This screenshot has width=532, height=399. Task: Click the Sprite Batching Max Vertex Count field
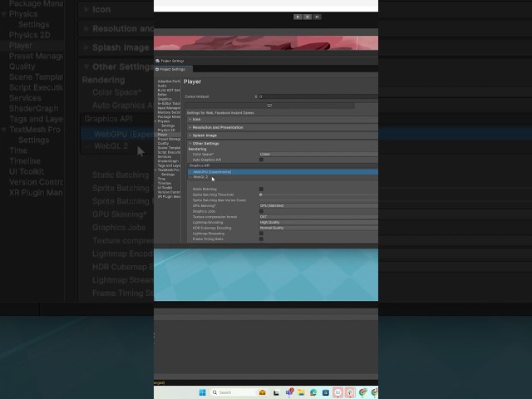[318, 200]
